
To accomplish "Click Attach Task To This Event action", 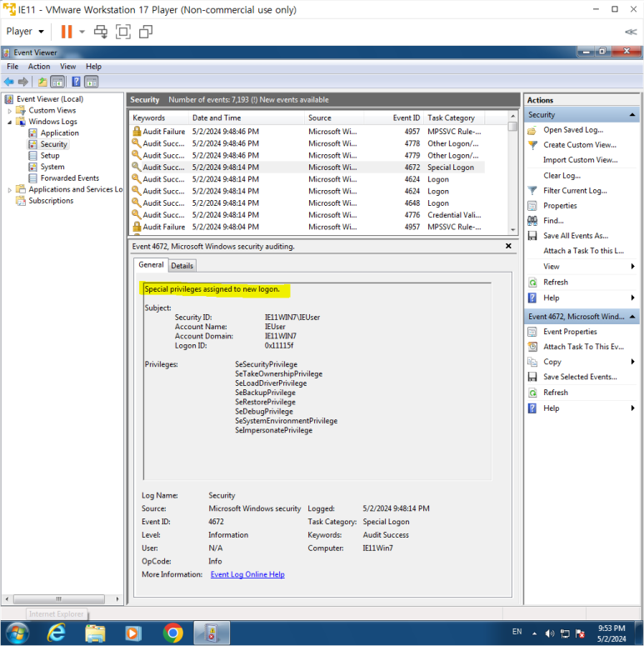I will [x=583, y=347].
